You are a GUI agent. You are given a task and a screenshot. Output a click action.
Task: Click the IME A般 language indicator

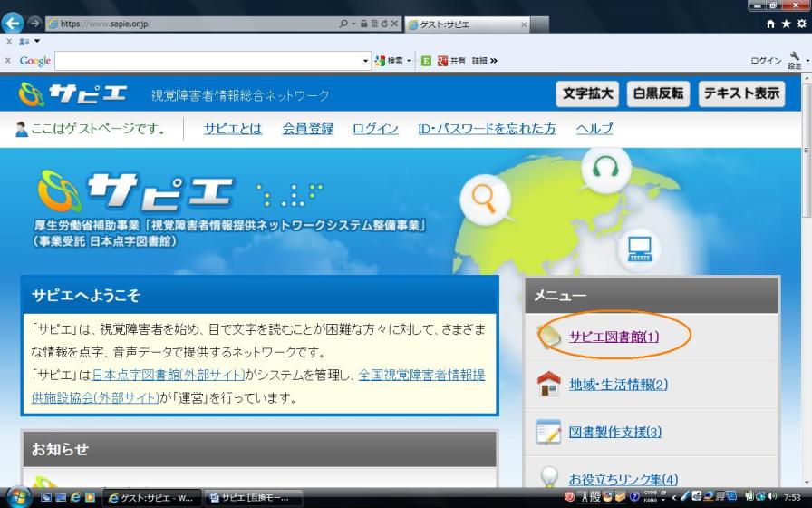(x=591, y=496)
